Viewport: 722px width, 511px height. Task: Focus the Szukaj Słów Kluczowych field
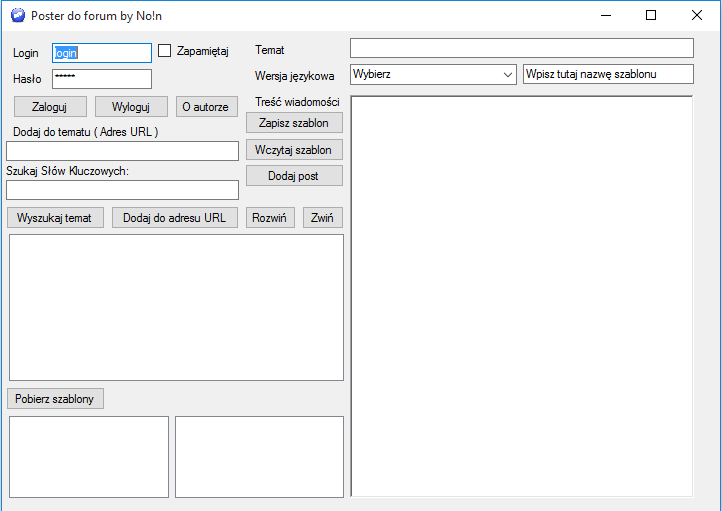123,190
